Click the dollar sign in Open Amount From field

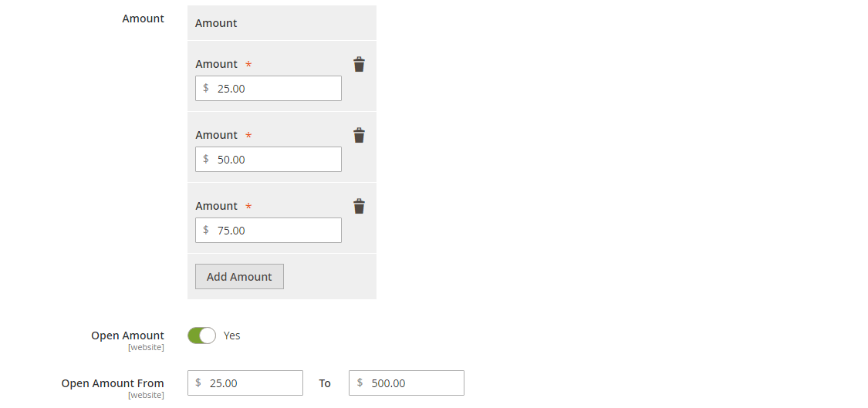(x=198, y=383)
